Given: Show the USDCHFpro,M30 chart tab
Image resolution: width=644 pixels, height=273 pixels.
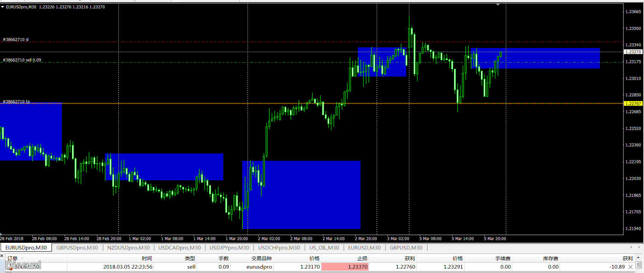Looking at the screenshot, I should pos(279,247).
